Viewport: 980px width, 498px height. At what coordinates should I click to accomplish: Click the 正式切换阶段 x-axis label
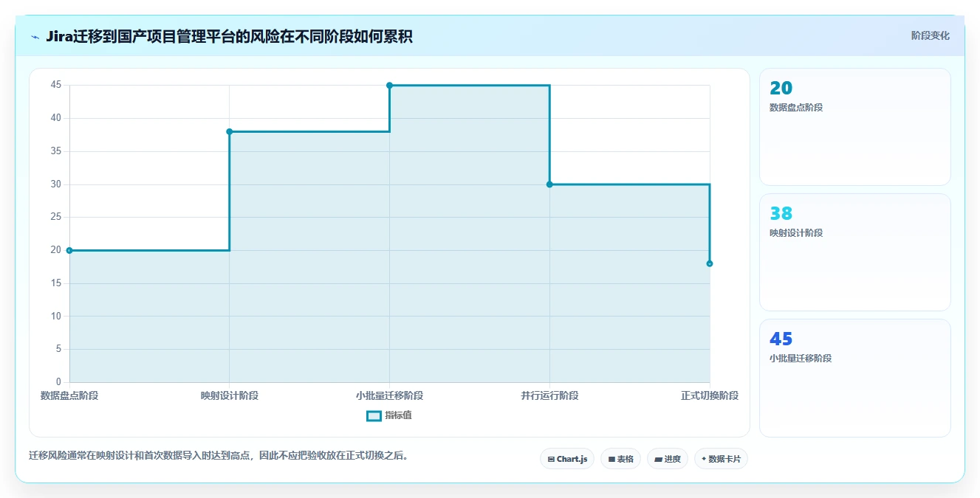pos(710,395)
